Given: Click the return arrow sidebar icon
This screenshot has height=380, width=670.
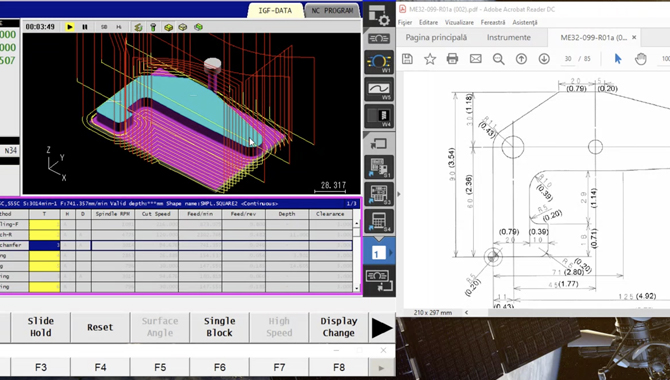Looking at the screenshot, I should [379, 144].
